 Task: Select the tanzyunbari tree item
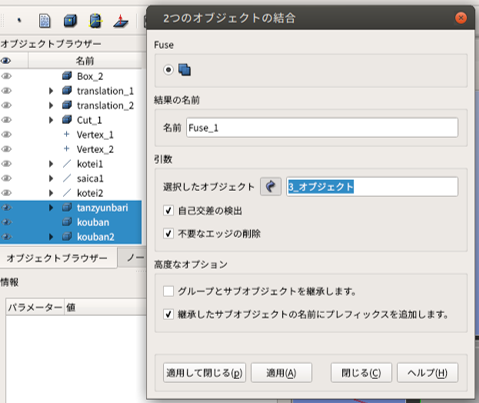click(x=102, y=208)
